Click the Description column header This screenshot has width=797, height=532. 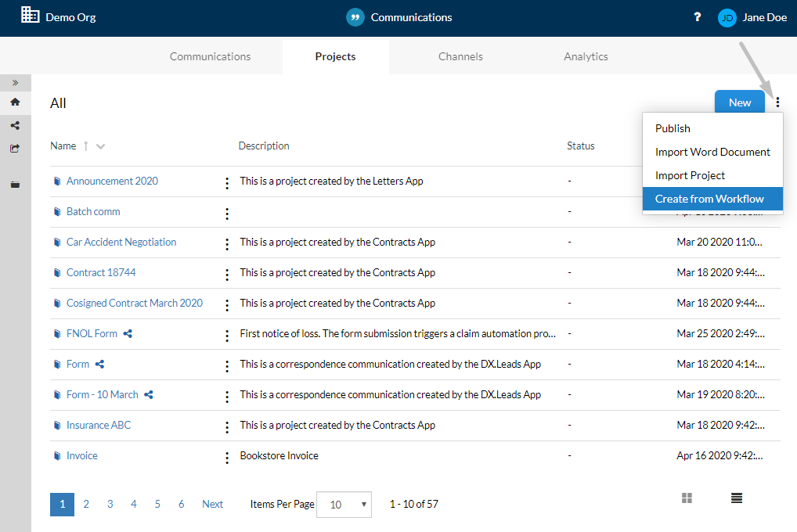[x=264, y=146]
